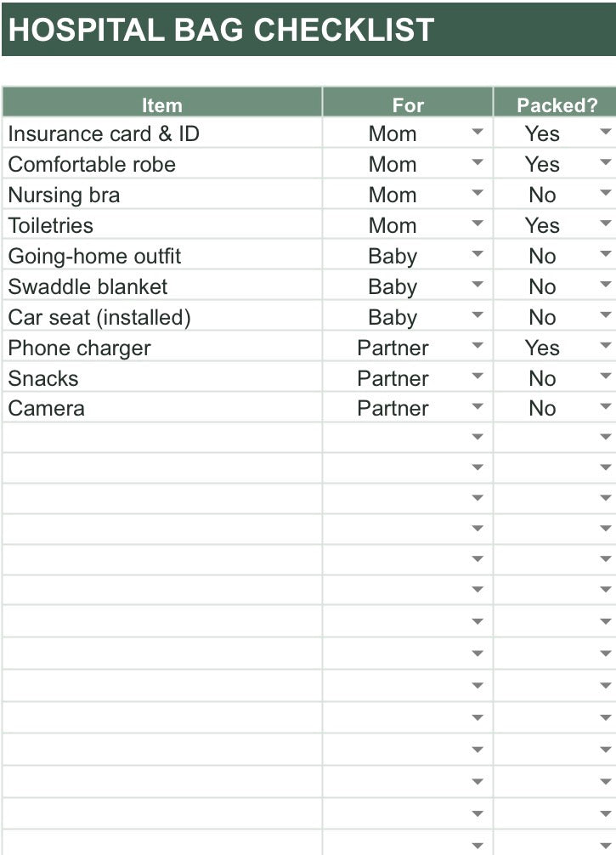616x855 pixels.
Task: Open the For dropdown for Phone charger
Action: (477, 345)
